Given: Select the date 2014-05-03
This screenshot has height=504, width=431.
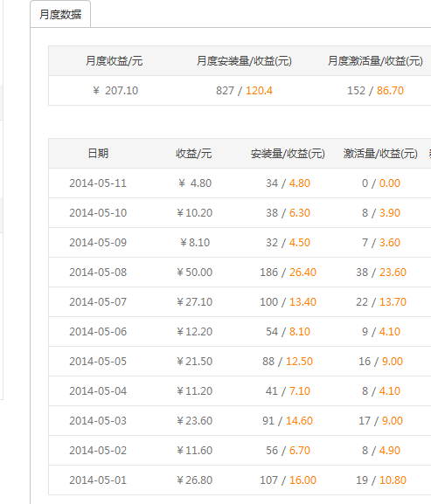Looking at the screenshot, I should point(98,421).
